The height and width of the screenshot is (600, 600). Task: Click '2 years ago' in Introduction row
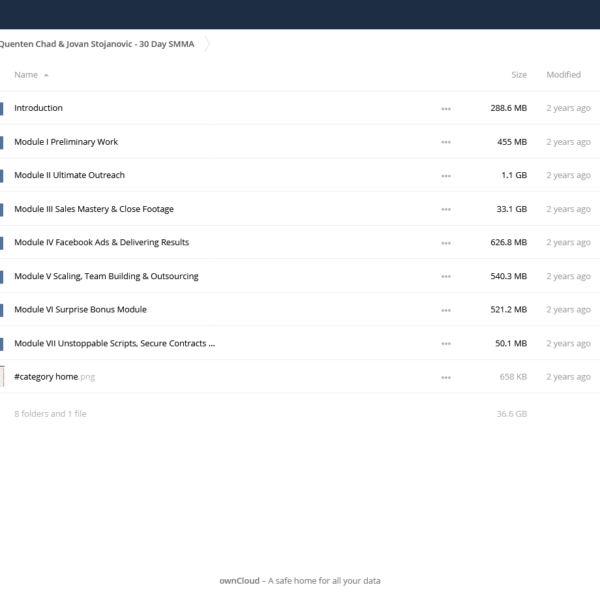568,108
